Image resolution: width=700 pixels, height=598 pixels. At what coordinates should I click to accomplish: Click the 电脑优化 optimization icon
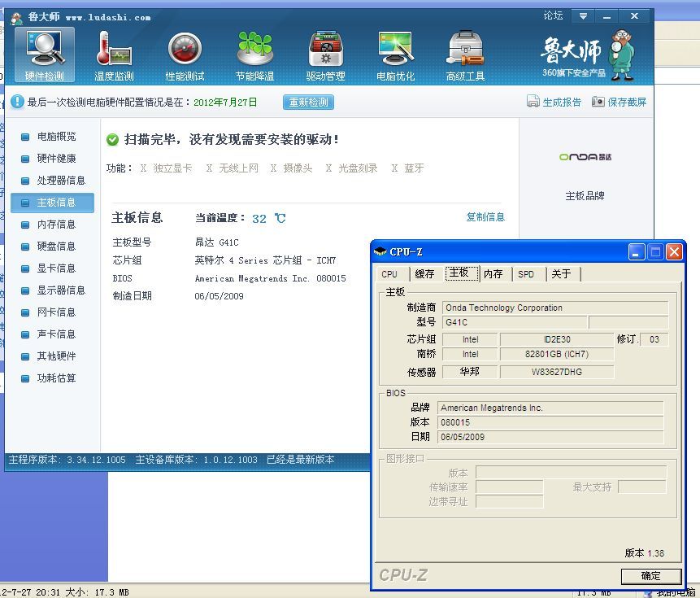pos(395,49)
